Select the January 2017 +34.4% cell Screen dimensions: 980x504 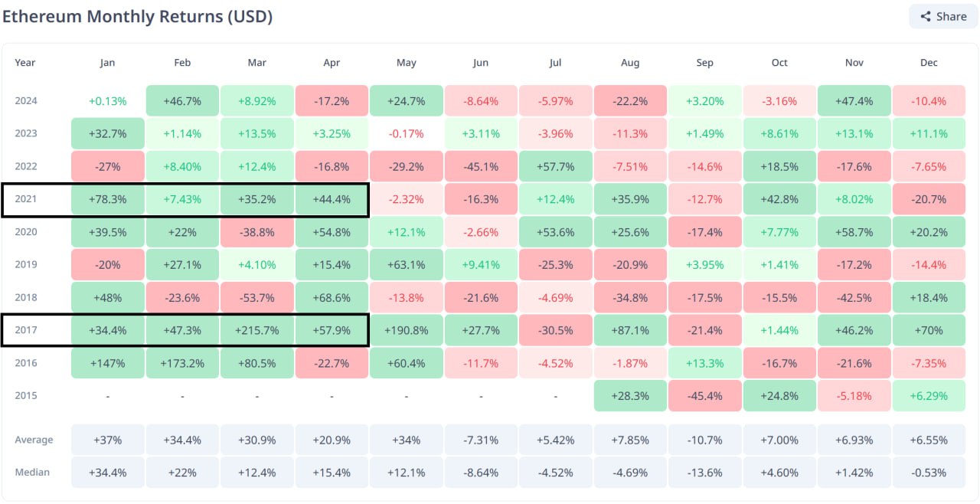click(x=107, y=329)
